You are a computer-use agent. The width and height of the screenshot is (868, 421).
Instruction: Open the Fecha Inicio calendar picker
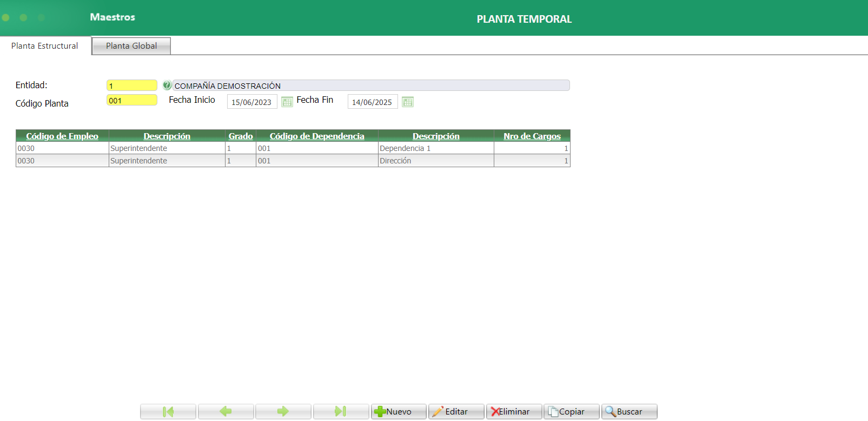[287, 102]
